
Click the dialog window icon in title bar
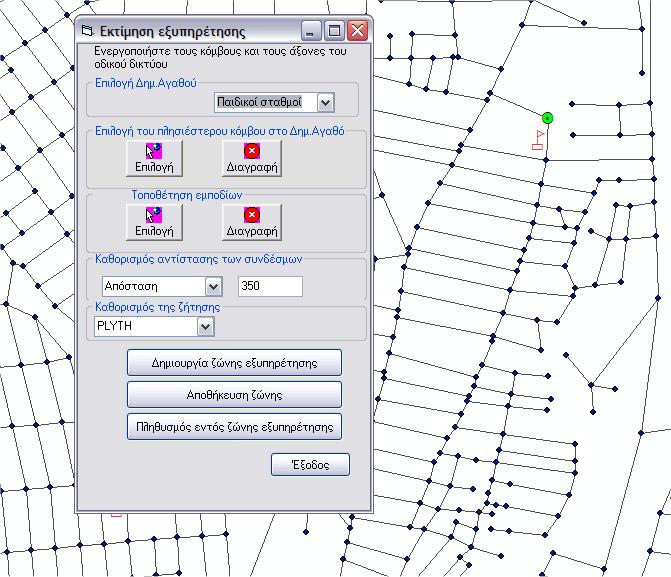pos(87,31)
